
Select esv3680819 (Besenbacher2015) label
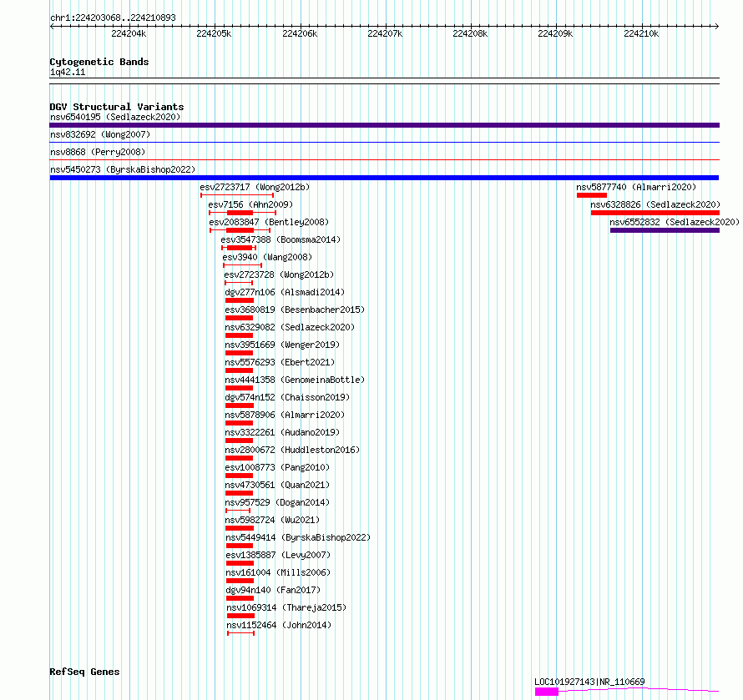(x=295, y=310)
